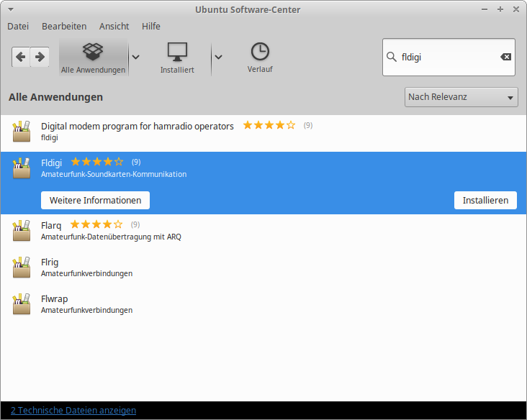The width and height of the screenshot is (527, 420).
Task: Open the Verlauf history view
Action: click(x=260, y=58)
